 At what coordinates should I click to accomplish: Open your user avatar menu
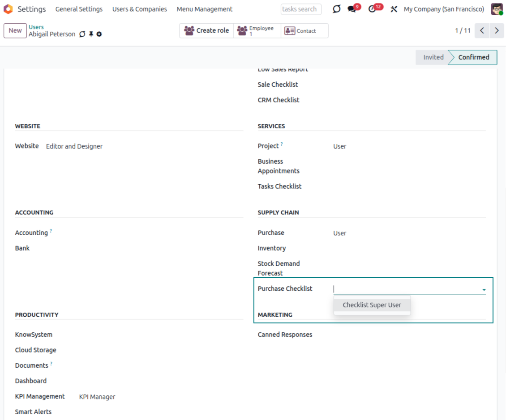(x=497, y=9)
